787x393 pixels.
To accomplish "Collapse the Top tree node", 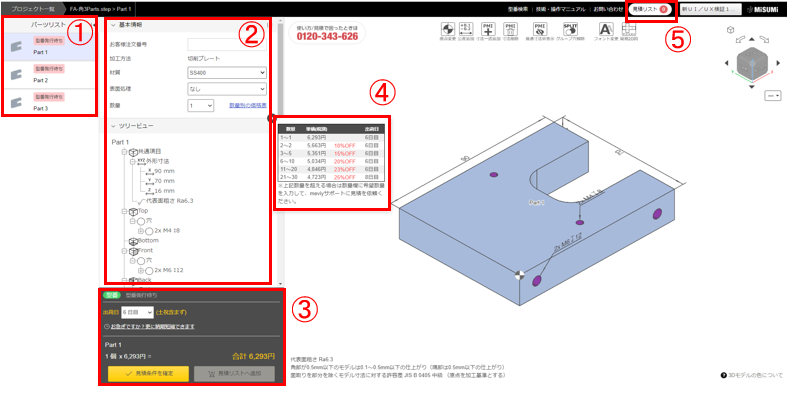I will point(124,211).
